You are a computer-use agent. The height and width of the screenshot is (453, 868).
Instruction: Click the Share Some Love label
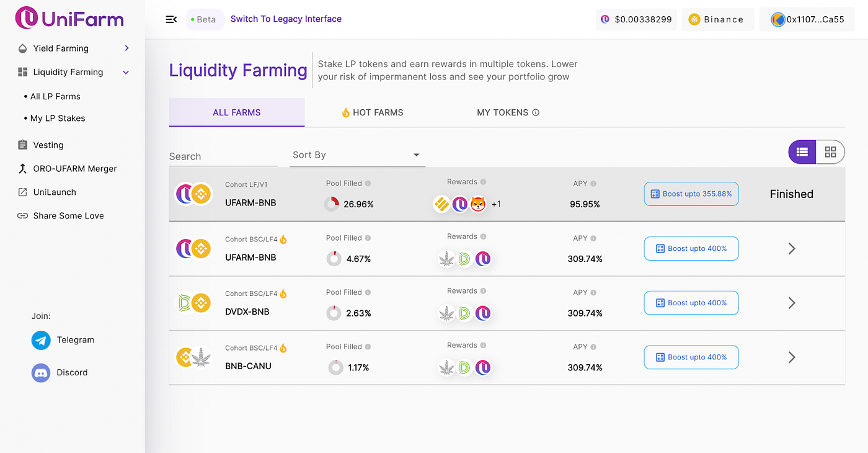pos(69,215)
